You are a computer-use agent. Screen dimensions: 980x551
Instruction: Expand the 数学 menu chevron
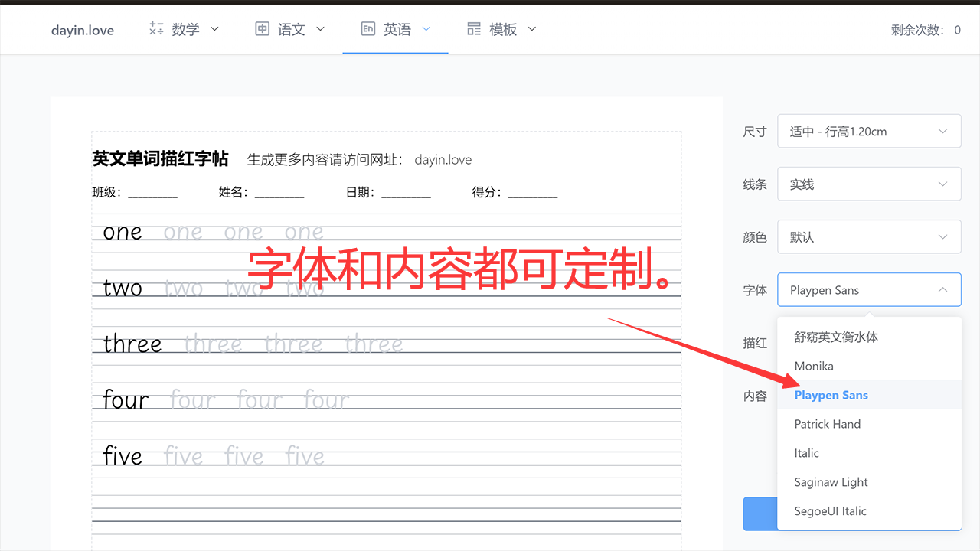pyautogui.click(x=215, y=28)
